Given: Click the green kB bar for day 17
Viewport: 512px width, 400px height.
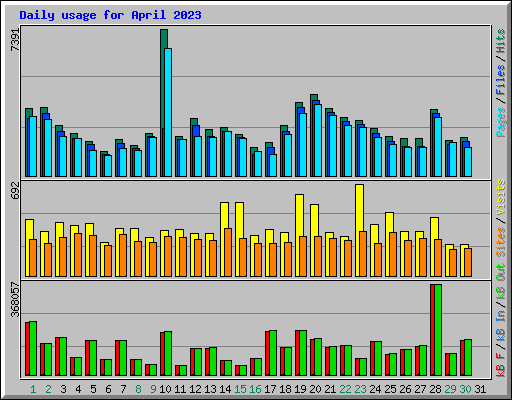Looking at the screenshot, I should [273, 353].
